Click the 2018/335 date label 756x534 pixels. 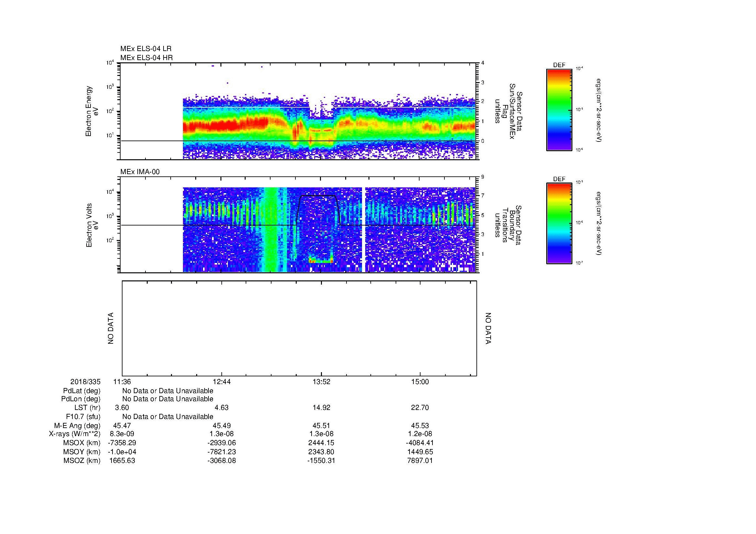tap(85, 382)
